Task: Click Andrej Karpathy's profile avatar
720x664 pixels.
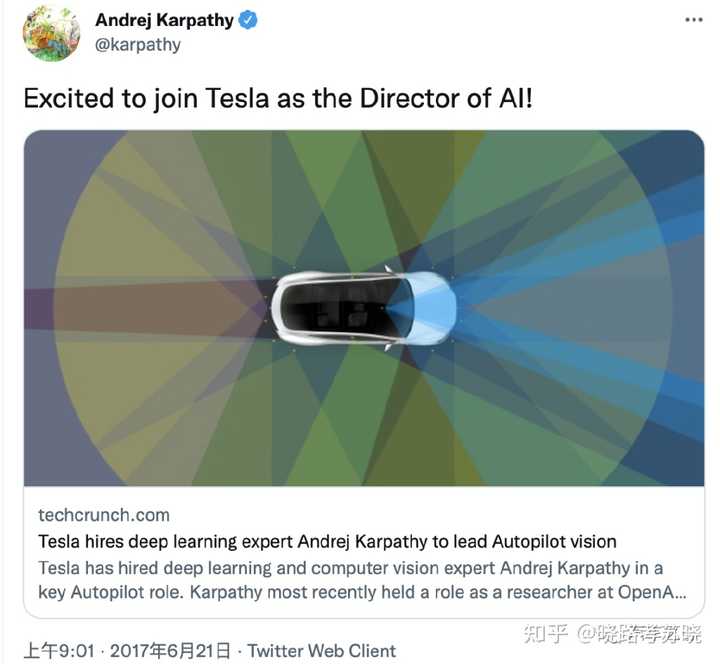Action: pos(51,33)
